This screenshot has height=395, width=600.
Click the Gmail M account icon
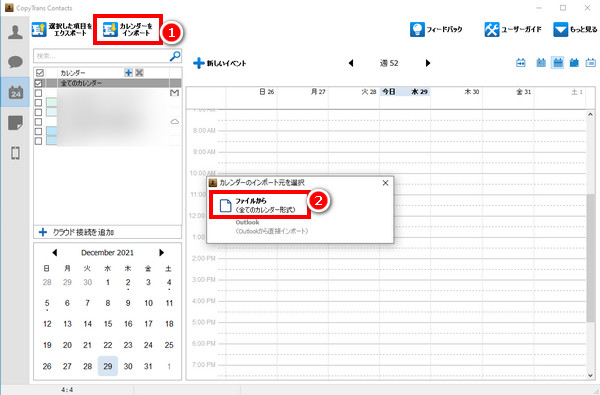pos(174,93)
